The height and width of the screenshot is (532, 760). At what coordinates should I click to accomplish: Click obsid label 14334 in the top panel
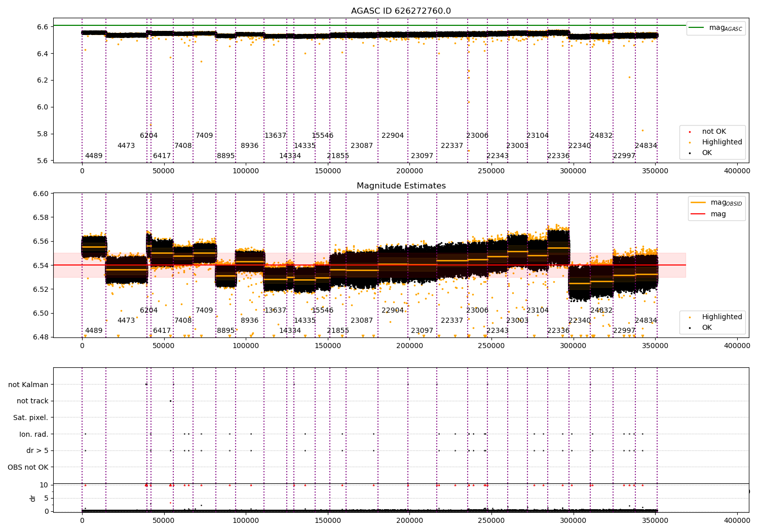point(290,156)
